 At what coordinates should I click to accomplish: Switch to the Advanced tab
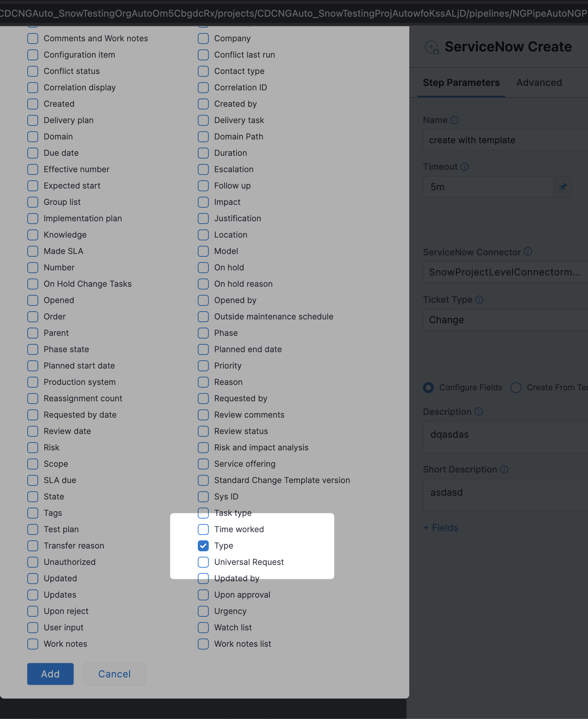(x=539, y=83)
